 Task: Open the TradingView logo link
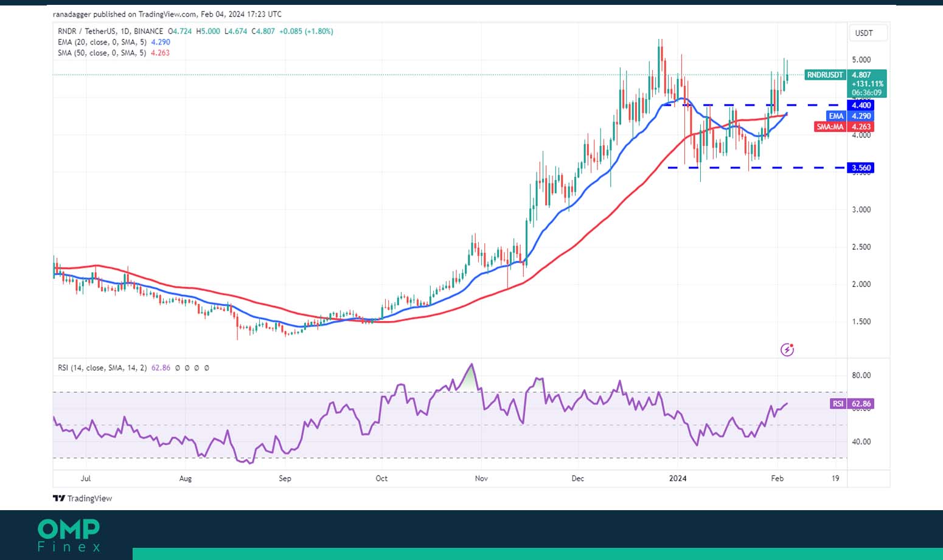click(83, 498)
